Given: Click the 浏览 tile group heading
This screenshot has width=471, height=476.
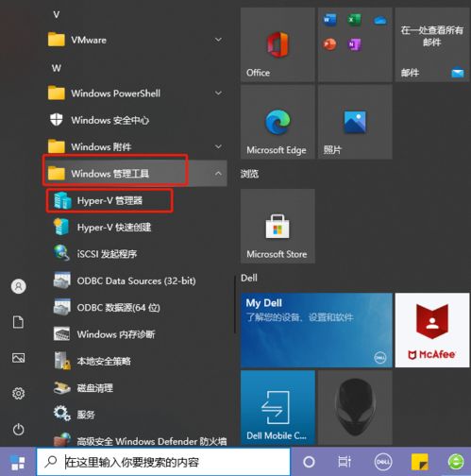Looking at the screenshot, I should [x=249, y=174].
